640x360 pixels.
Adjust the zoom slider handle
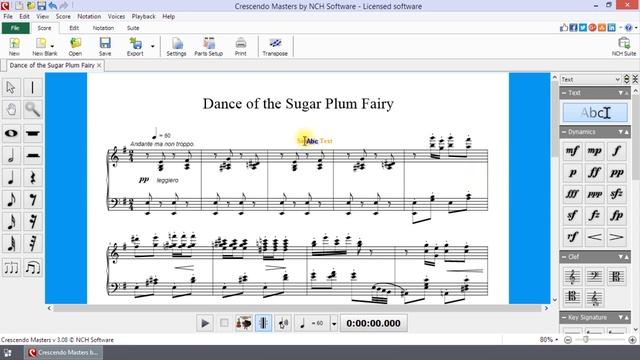click(586, 340)
